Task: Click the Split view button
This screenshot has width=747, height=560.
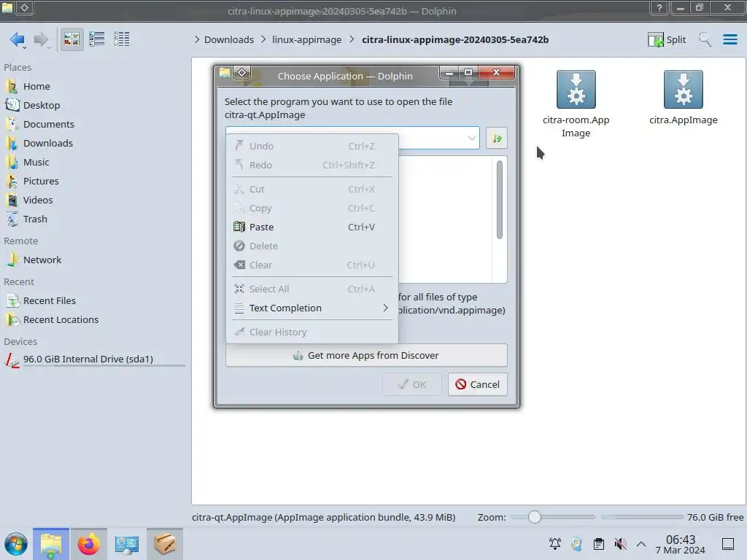Action: pos(667,39)
